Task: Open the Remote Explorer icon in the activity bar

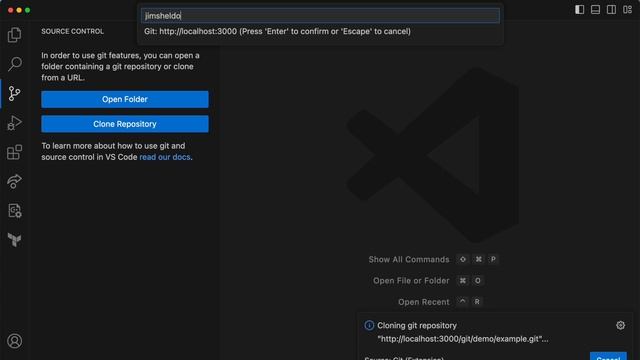Action: pyautogui.click(x=14, y=211)
